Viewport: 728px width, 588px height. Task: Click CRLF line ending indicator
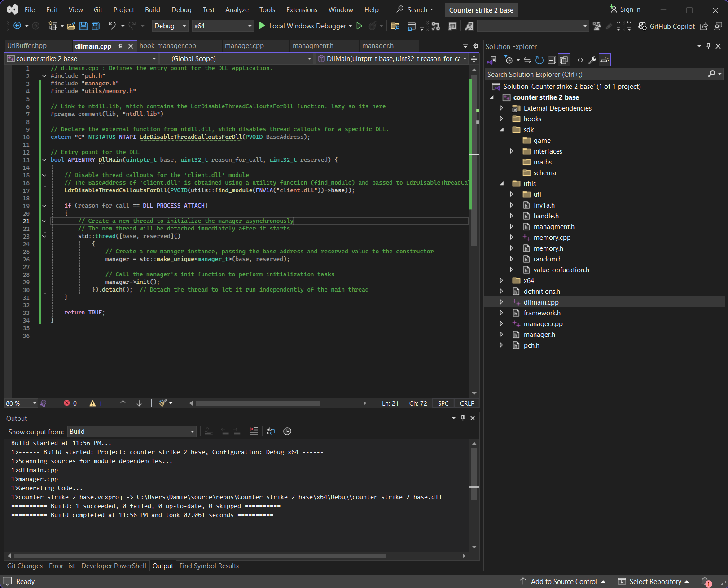point(467,403)
